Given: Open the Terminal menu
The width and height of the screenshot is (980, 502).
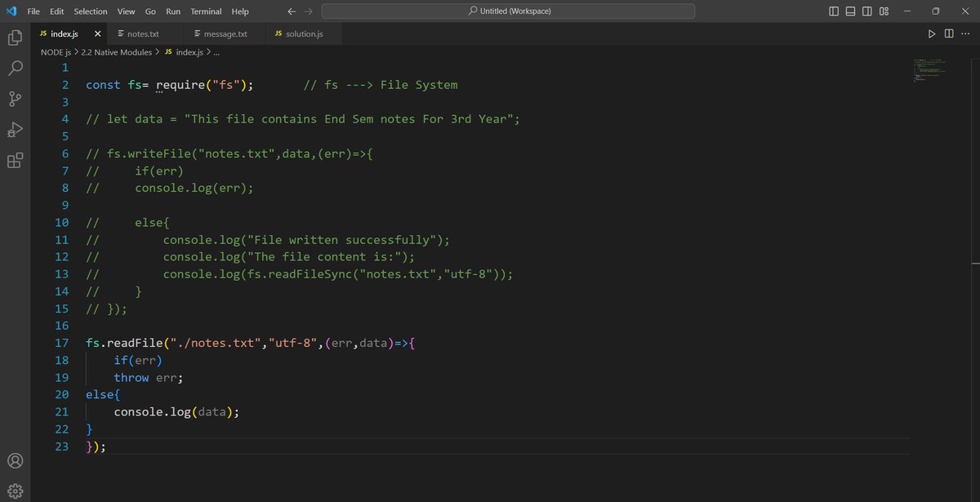Looking at the screenshot, I should [205, 11].
